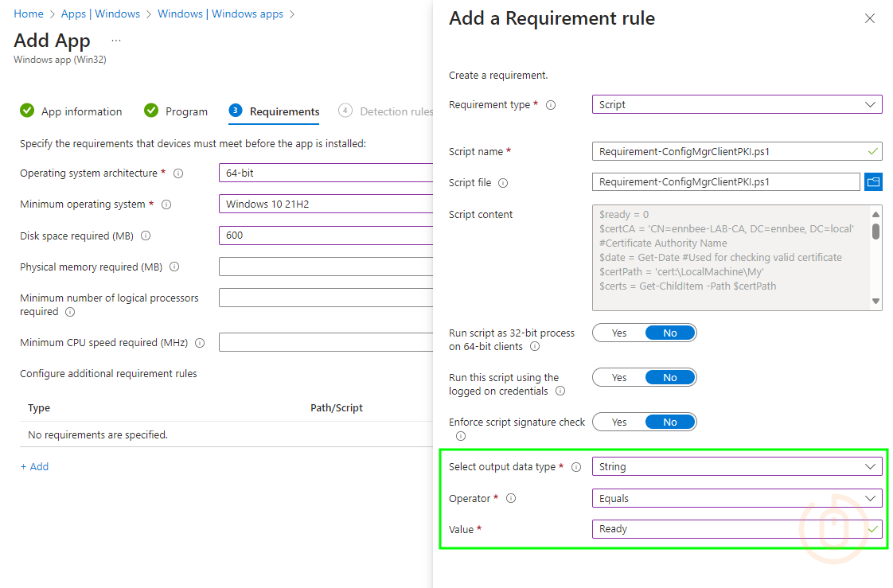893x588 pixels.
Task: Click info icon beside Script file label
Action: [x=503, y=183]
